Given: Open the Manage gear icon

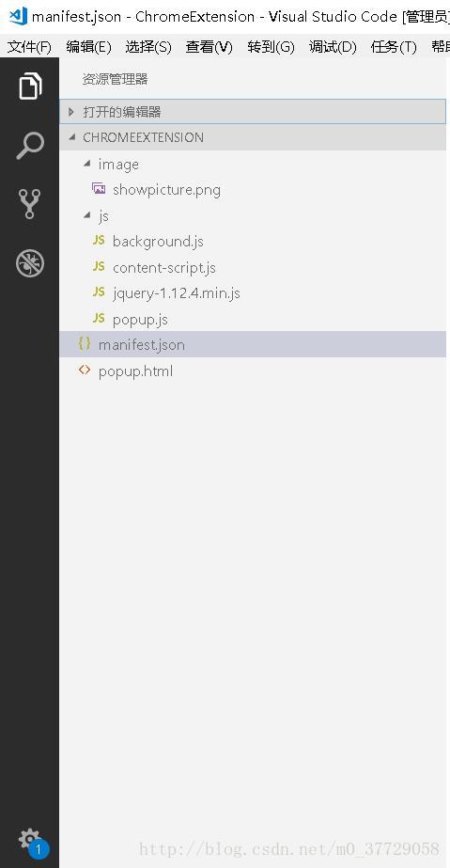Looking at the screenshot, I should 29,839.
